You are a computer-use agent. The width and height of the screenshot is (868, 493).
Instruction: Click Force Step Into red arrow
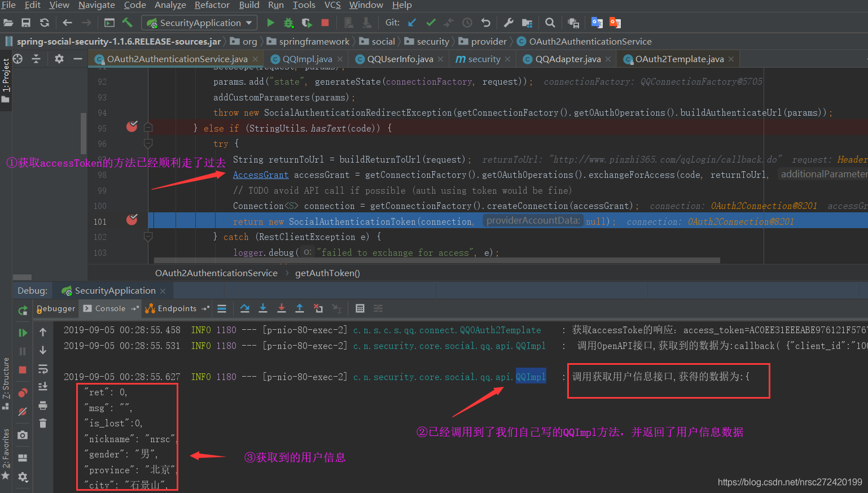pyautogui.click(x=282, y=308)
